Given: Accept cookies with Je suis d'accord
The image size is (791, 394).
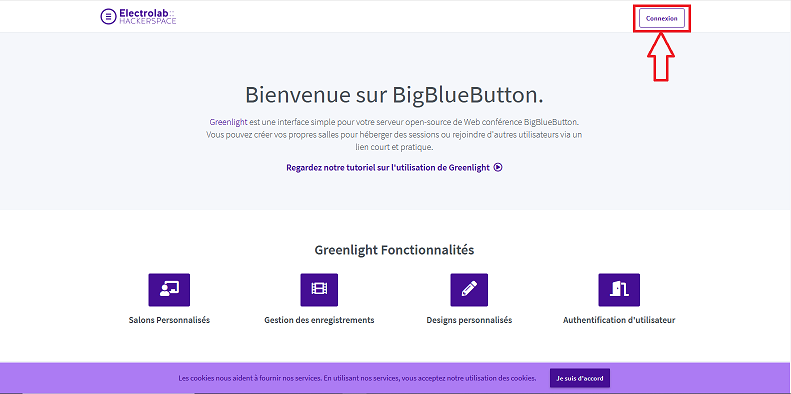Looking at the screenshot, I should 580,378.
